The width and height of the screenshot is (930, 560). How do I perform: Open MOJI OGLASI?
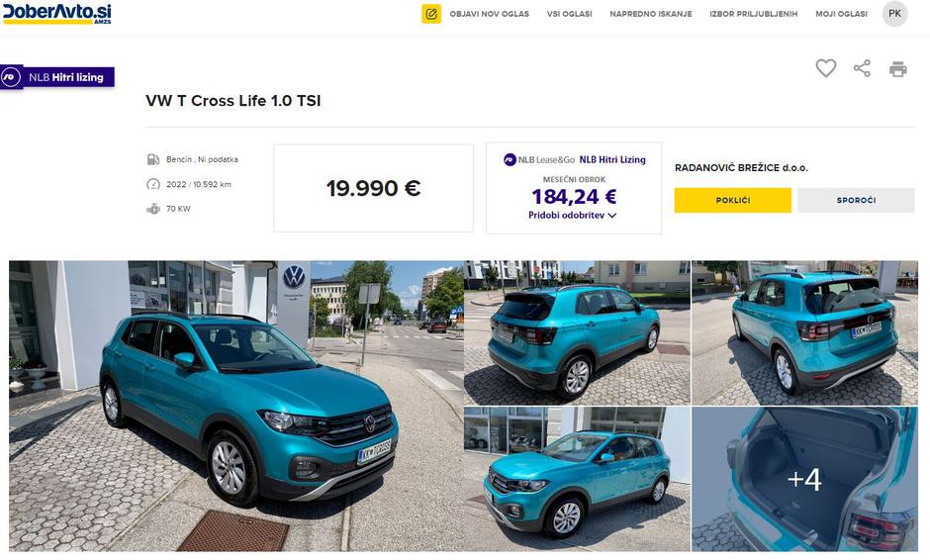coord(841,14)
